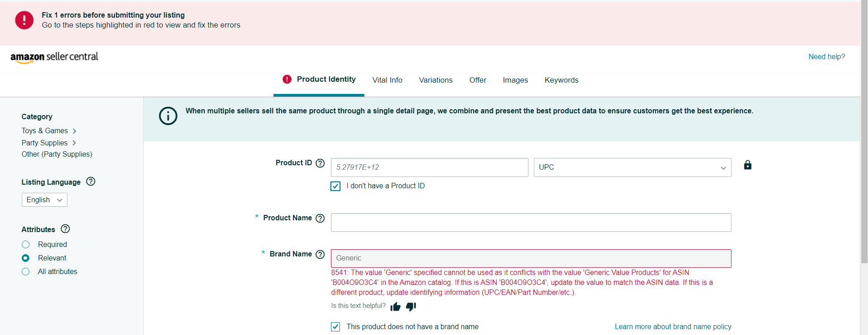This screenshot has height=335, width=868.
Task: Open the Brand Name help icon
Action: pos(320,255)
